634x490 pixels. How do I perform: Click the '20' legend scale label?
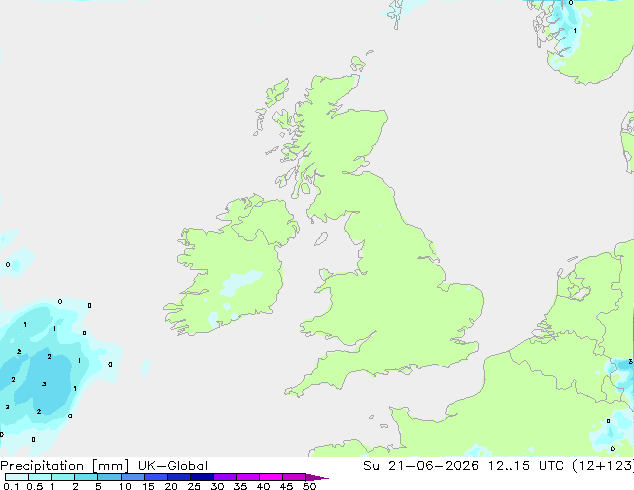coord(171,486)
